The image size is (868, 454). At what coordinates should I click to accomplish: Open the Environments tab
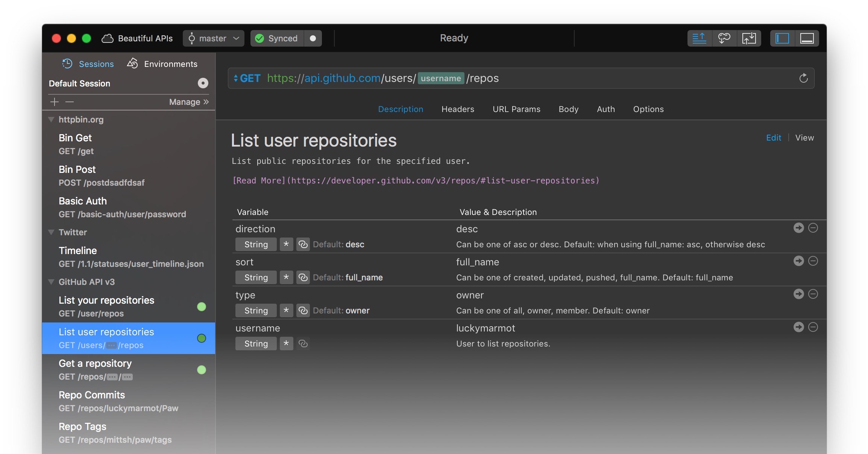point(162,64)
